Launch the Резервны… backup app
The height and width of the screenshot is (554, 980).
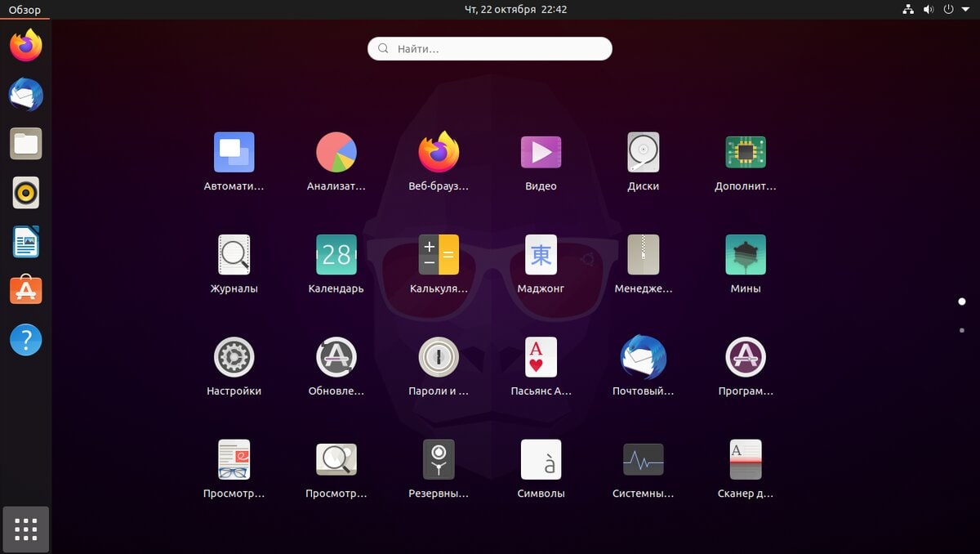439,459
